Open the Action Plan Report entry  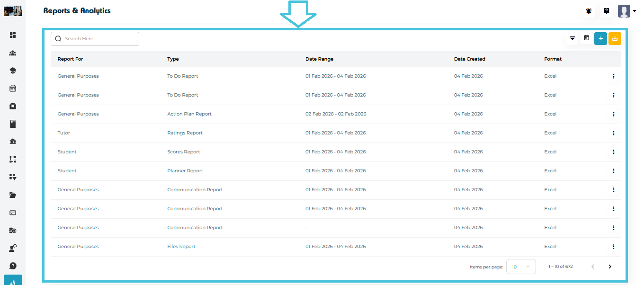coord(189,114)
